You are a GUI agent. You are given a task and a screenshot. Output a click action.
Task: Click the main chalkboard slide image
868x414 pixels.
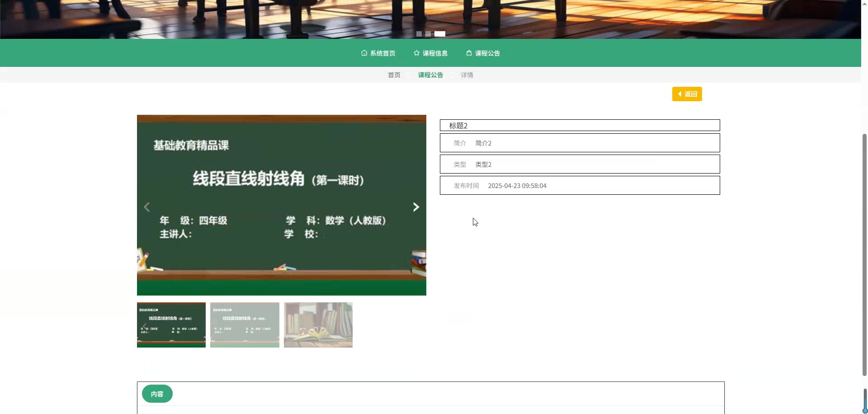point(281,181)
